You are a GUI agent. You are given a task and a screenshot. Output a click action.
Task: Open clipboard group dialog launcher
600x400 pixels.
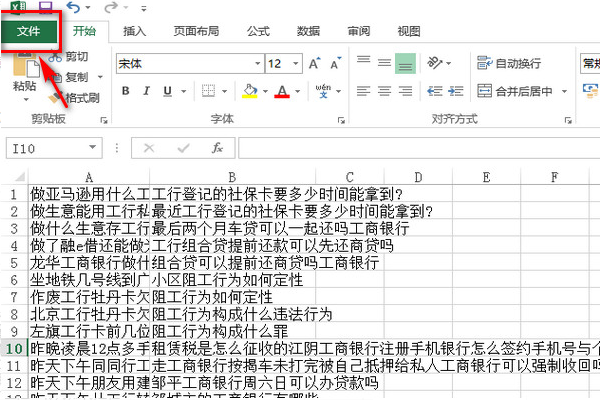pyautogui.click(x=104, y=120)
